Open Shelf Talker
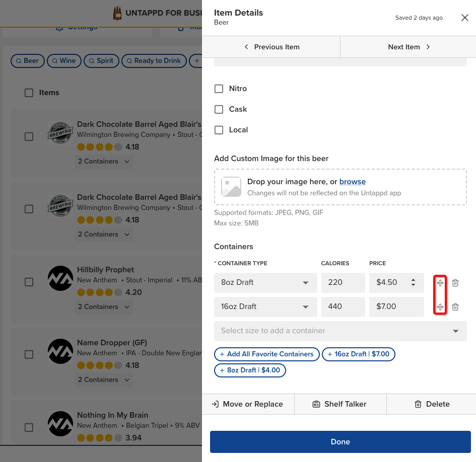476x462 pixels. coord(341,404)
